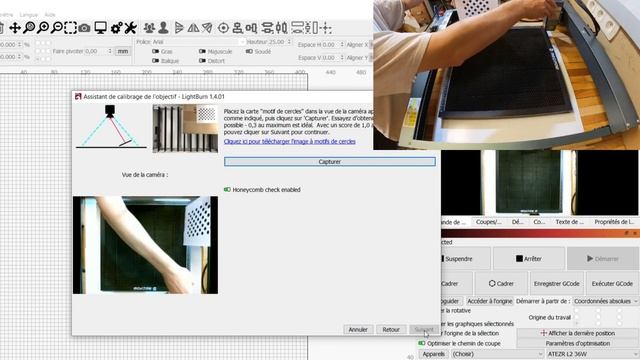This screenshot has width=640, height=360.
Task: Click the circular target position icon
Action: 223,28
